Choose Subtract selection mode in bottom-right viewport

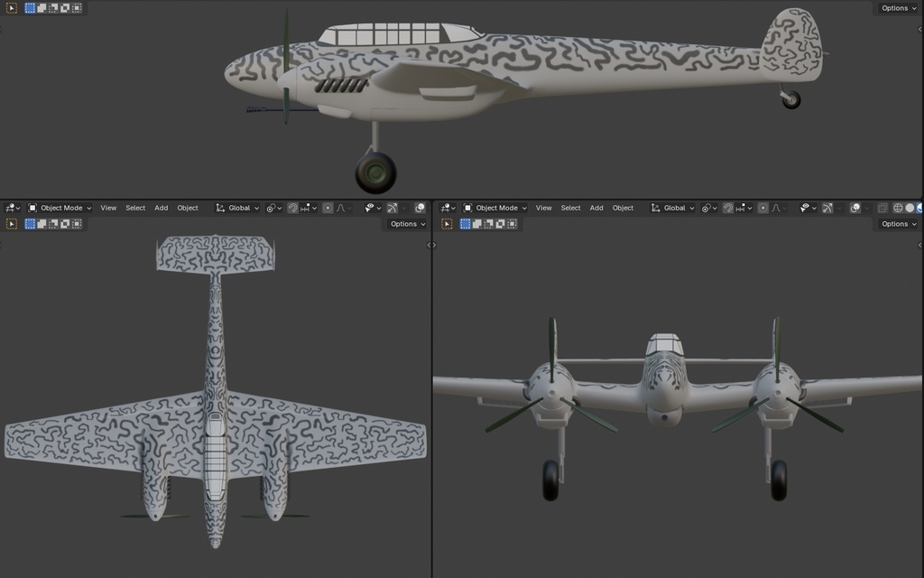[x=489, y=224]
